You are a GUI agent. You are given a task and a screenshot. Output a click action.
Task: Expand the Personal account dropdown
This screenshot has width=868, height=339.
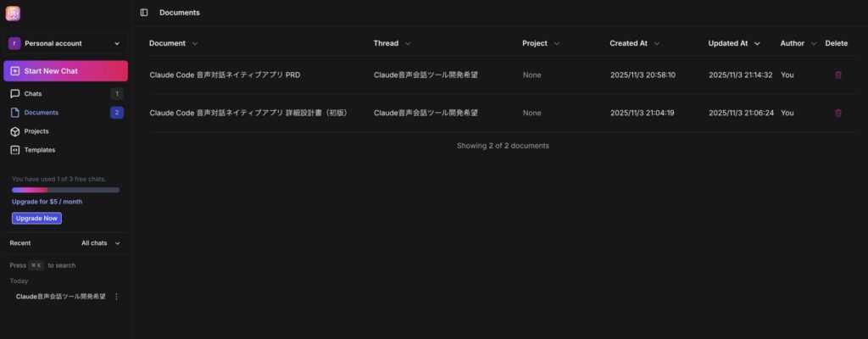click(x=117, y=43)
